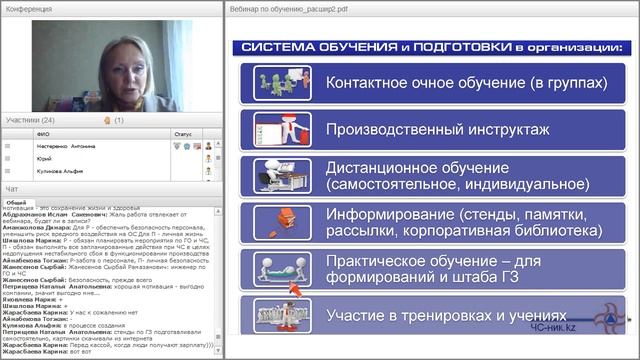The height and width of the screenshot is (360, 640).
Task: Click the first Шишлова Марина chat message
Action: (x=106, y=247)
